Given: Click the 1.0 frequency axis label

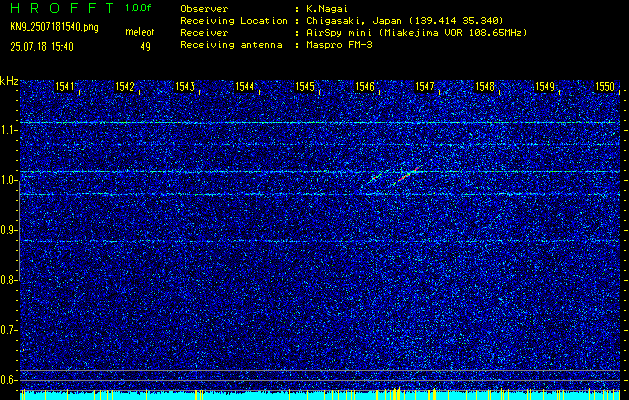Looking at the screenshot, I should (9, 181).
